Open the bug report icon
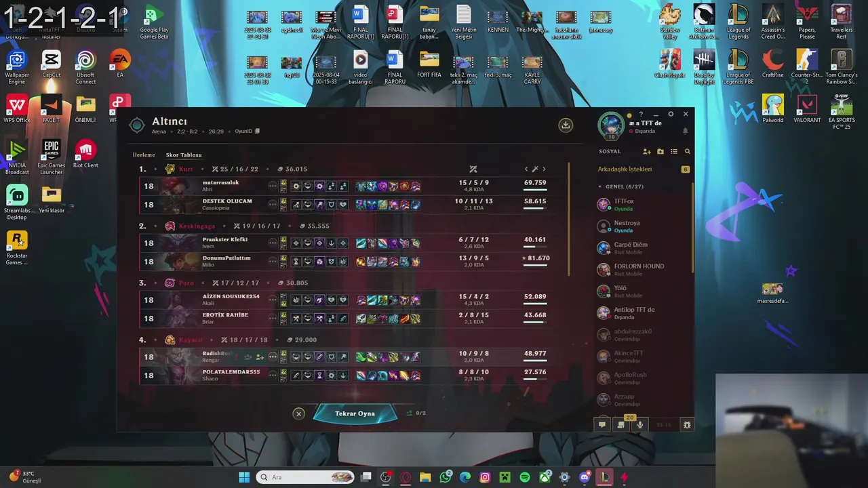Image resolution: width=868 pixels, height=488 pixels. pyautogui.click(x=687, y=425)
